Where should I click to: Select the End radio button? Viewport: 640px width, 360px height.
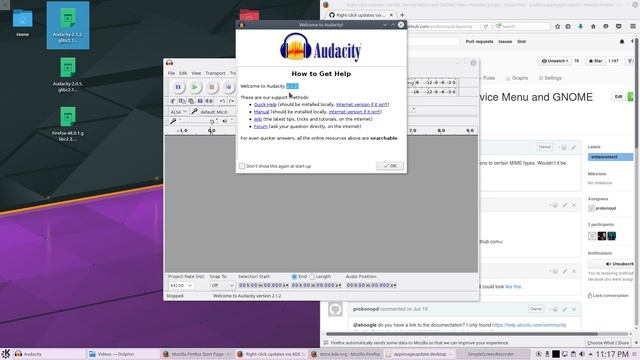[294, 277]
